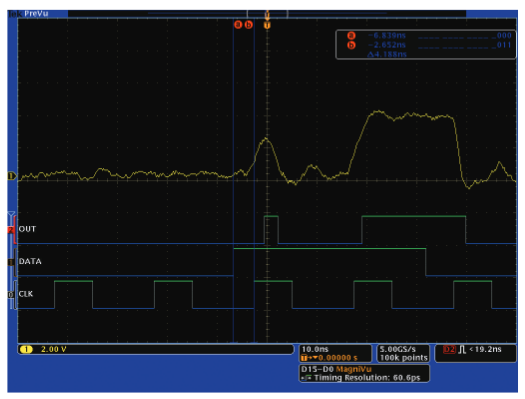
Task: Click the delta 4.188ns cursor readout
Action: click(387, 54)
